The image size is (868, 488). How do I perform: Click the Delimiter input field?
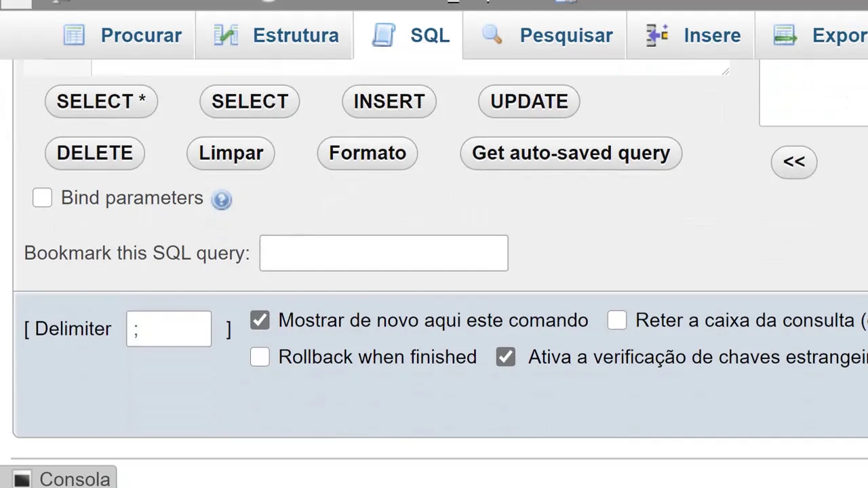(169, 329)
